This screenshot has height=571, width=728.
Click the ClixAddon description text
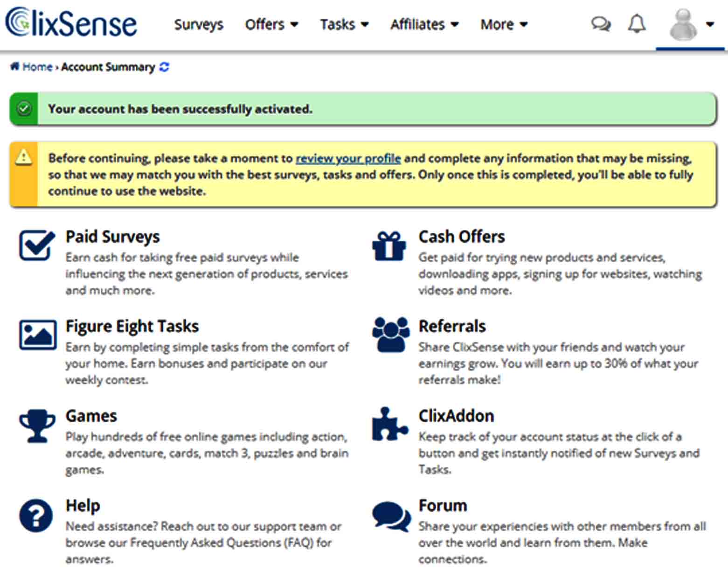click(559, 453)
